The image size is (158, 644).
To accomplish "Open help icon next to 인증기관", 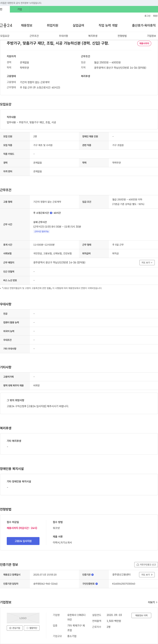I will click(x=92, y=575).
